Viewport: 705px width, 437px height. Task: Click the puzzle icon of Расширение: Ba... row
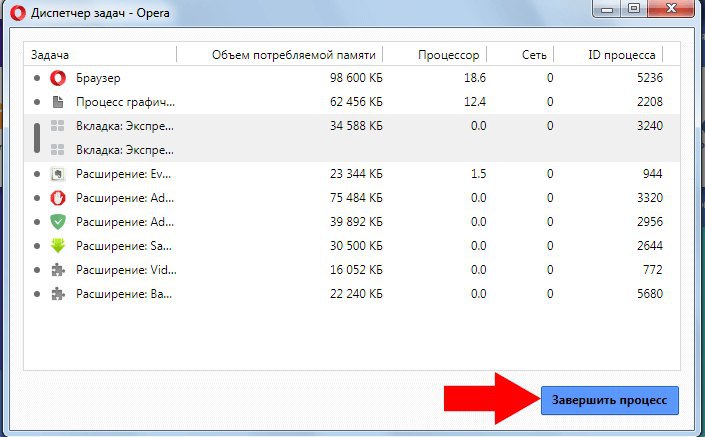click(58, 294)
